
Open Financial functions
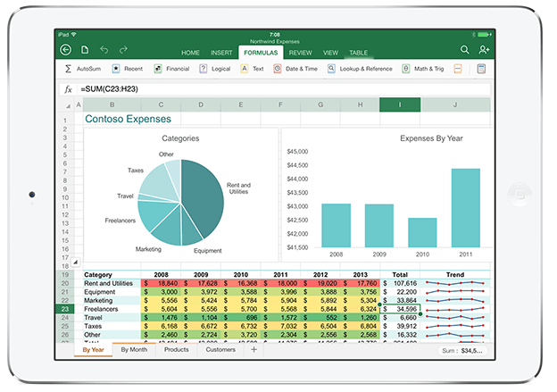pyautogui.click(x=171, y=69)
